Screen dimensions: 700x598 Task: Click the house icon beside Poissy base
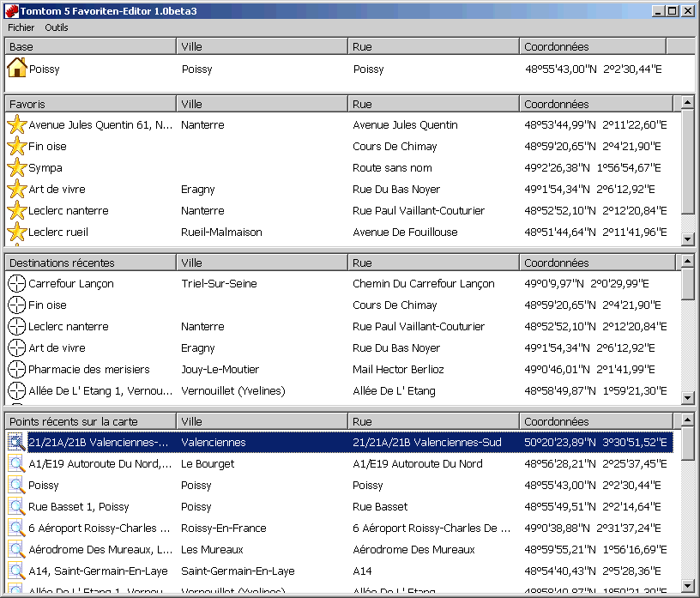tap(17, 69)
